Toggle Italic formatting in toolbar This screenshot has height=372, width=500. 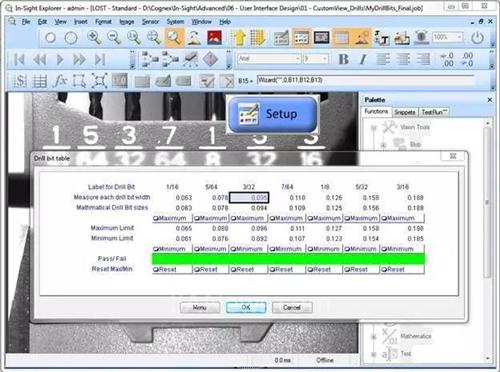(363, 59)
